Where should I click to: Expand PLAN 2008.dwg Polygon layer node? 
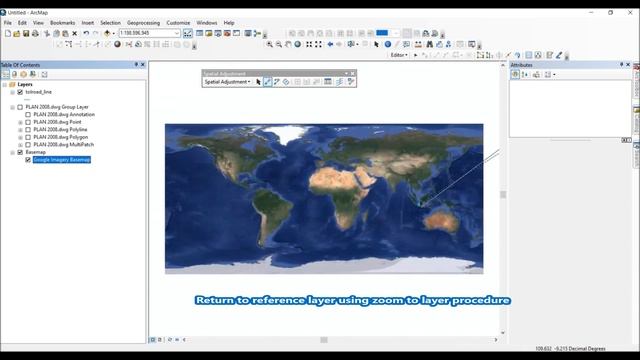click(x=20, y=137)
